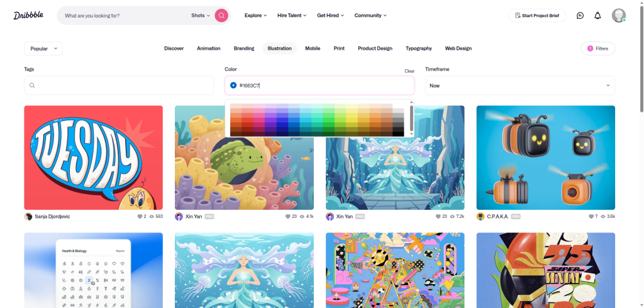Open the Timeframe dropdown showing Now
644x308 pixels.
[520, 86]
